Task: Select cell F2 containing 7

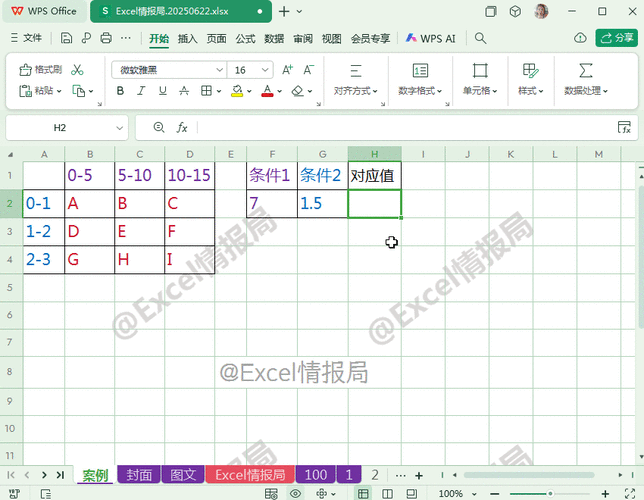Action: tap(272, 203)
